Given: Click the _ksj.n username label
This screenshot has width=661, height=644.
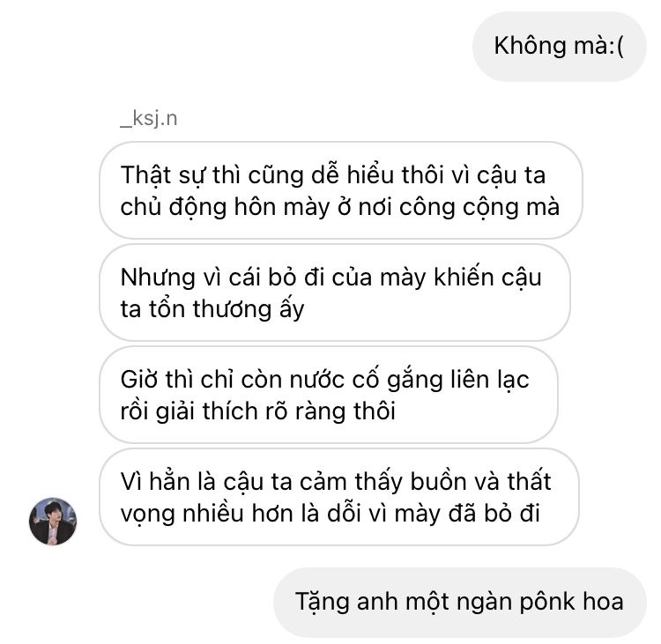Looking at the screenshot, I should (149, 118).
